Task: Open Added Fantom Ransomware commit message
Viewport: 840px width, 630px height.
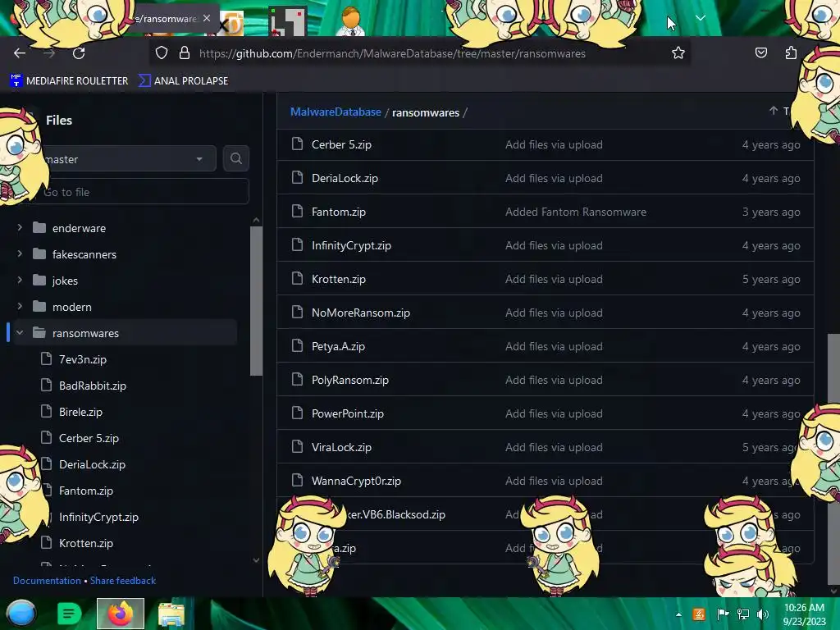Action: (575, 212)
